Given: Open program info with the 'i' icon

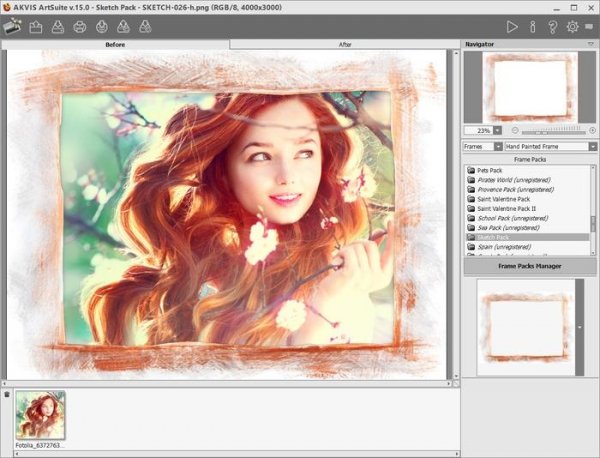Looking at the screenshot, I should (x=533, y=27).
